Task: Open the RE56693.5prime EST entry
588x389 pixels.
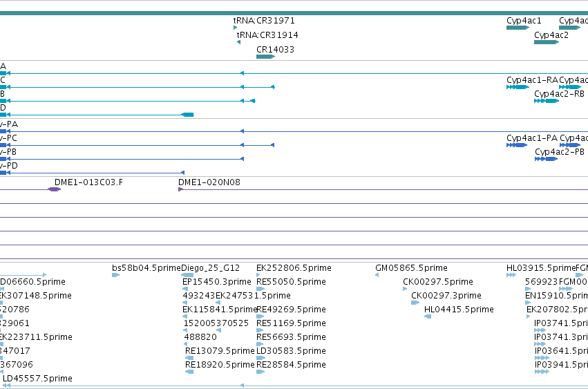Action: coord(291,337)
